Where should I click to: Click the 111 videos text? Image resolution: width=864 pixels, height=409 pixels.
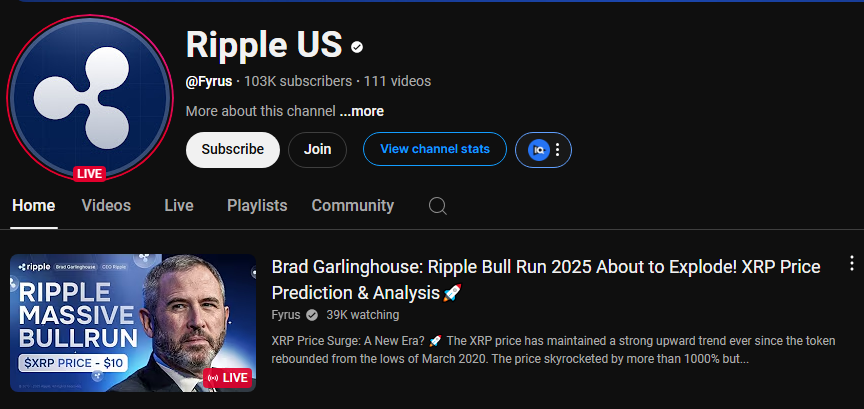coord(397,82)
